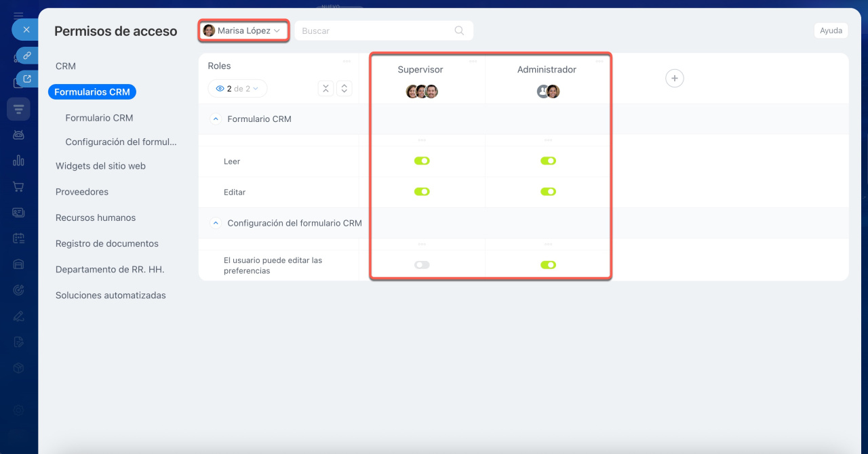Image resolution: width=868 pixels, height=454 pixels.
Task: Open the CoPilot robot icon in sidebar
Action: [18, 135]
